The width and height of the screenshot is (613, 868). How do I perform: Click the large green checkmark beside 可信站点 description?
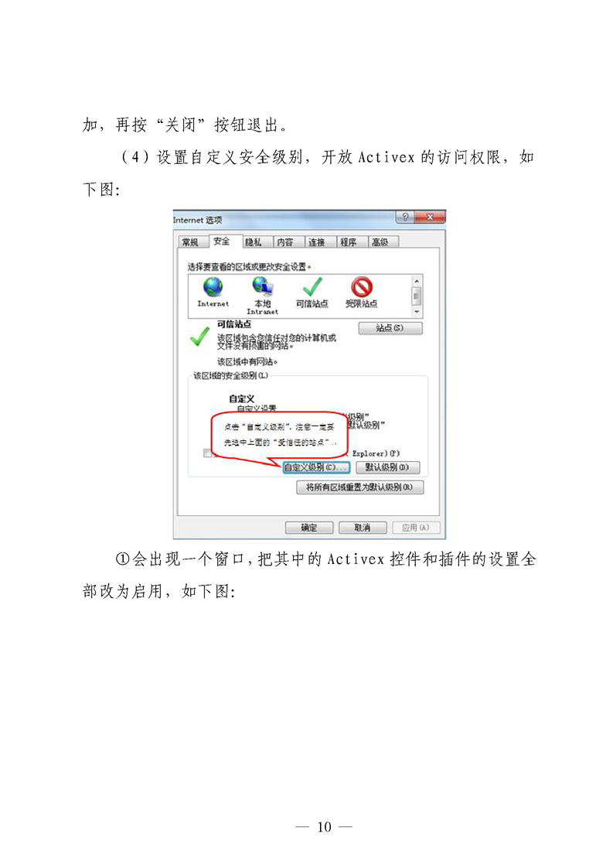click(x=199, y=337)
